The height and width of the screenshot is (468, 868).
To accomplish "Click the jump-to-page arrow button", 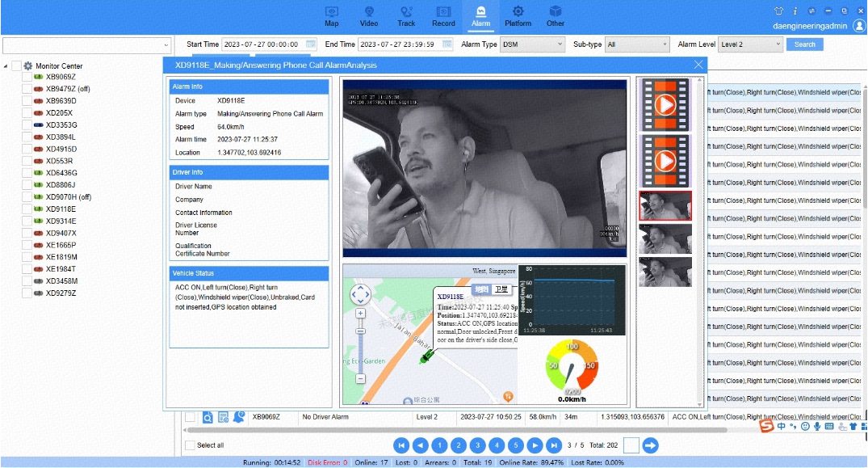I will (651, 445).
